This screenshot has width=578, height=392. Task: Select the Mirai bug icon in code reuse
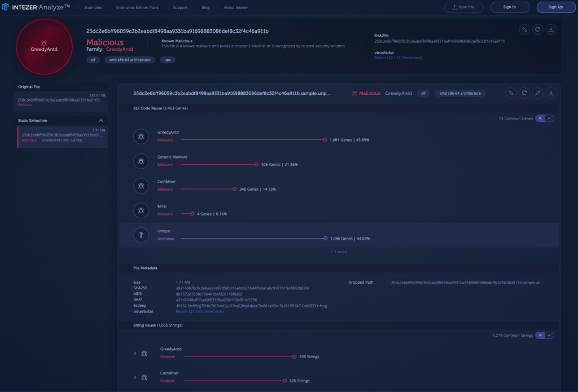tap(141, 210)
